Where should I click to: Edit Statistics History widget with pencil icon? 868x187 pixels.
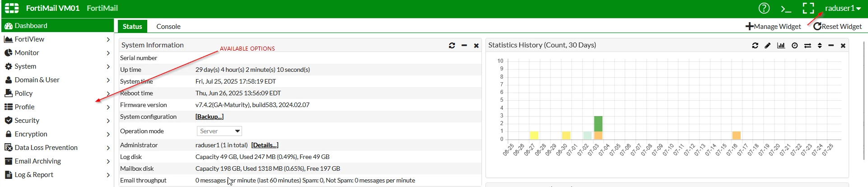(768, 46)
